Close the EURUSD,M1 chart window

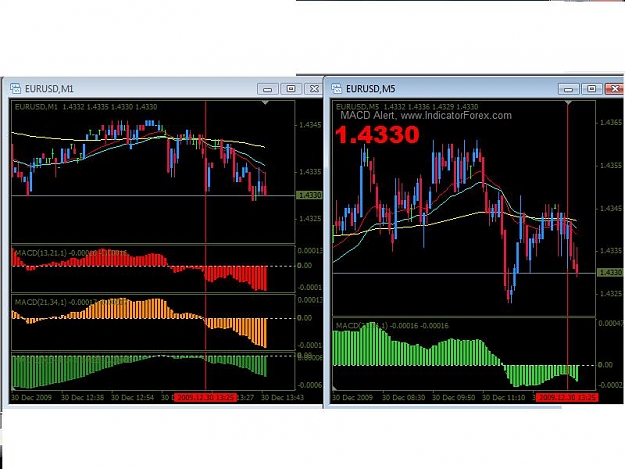tap(314, 89)
